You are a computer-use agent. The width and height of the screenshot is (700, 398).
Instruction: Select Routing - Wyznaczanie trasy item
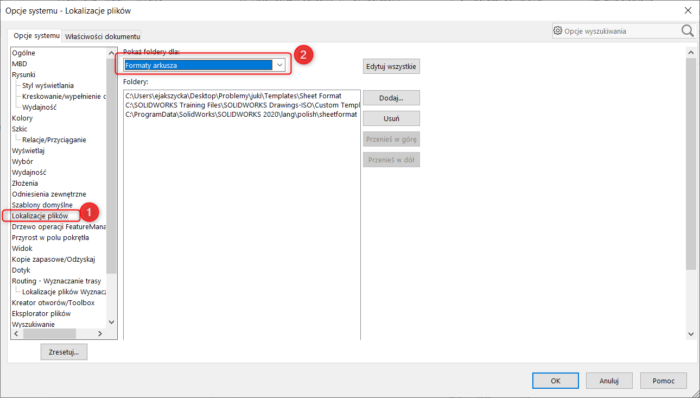[x=57, y=281]
